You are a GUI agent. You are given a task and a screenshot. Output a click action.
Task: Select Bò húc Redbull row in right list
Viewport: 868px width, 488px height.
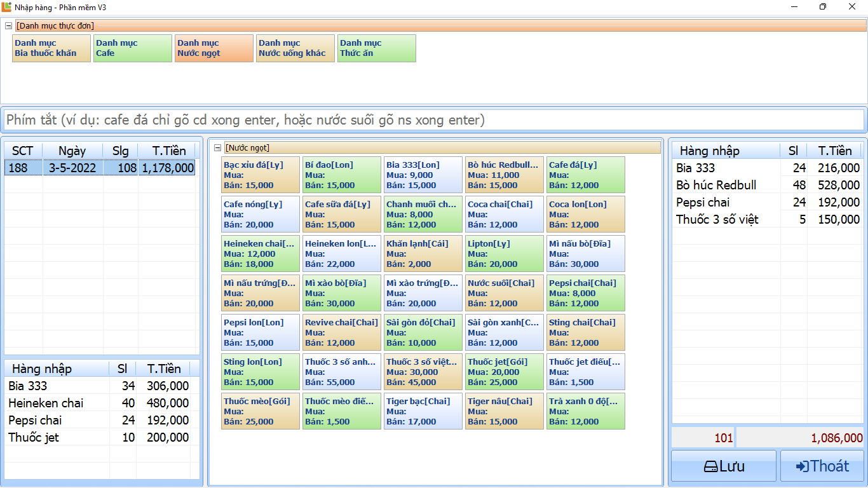tap(768, 185)
